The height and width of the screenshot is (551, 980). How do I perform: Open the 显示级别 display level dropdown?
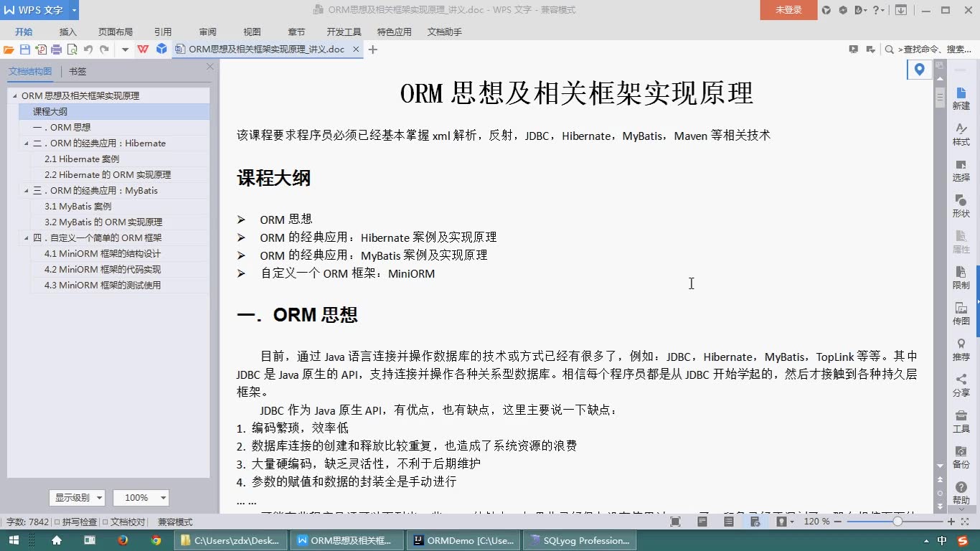pos(77,497)
